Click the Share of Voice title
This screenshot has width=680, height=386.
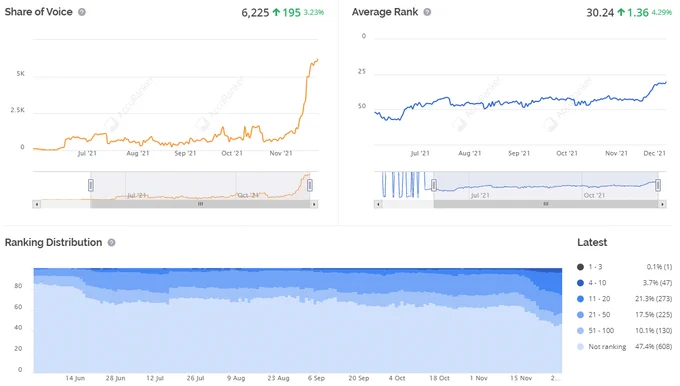pos(39,12)
